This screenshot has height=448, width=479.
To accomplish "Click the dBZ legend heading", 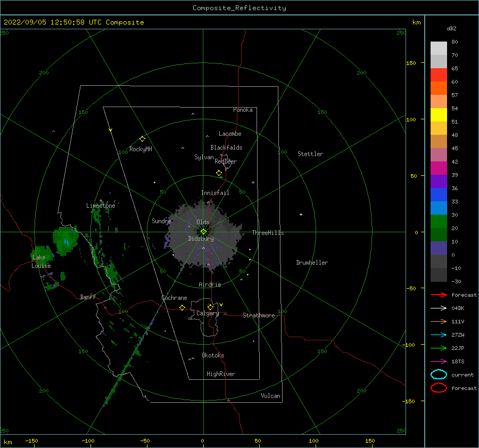I will [451, 28].
